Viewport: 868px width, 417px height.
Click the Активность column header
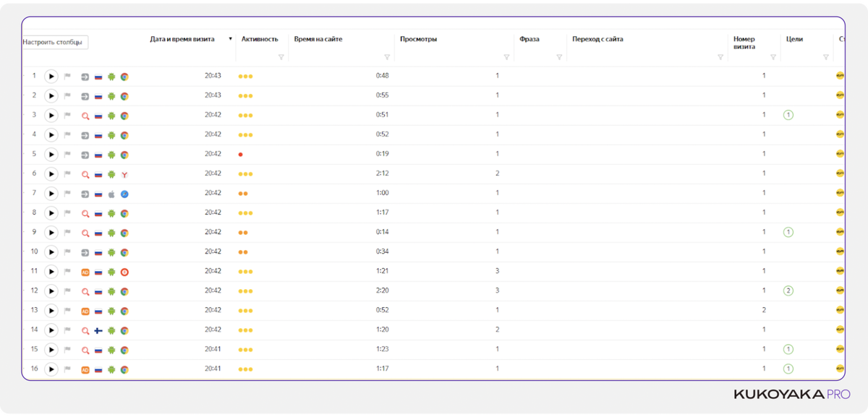[260, 39]
